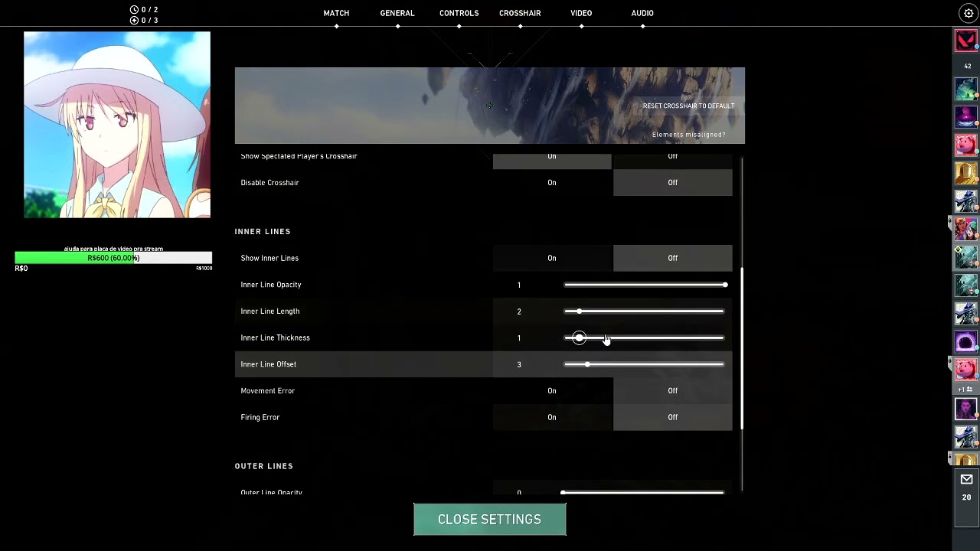Viewport: 980px width, 551px height.
Task: Click the Inner Line Length value 2
Action: click(519, 311)
